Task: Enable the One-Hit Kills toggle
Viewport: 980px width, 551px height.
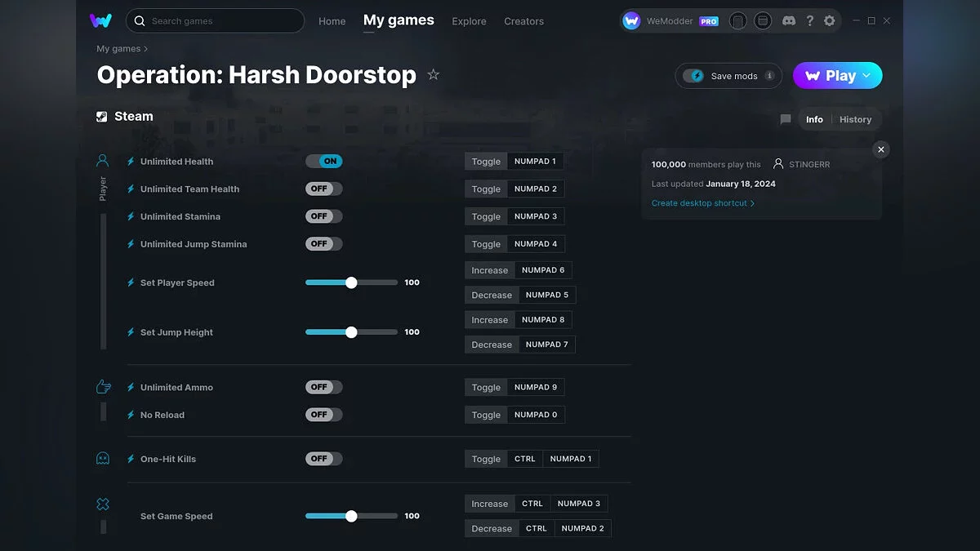Action: click(323, 458)
